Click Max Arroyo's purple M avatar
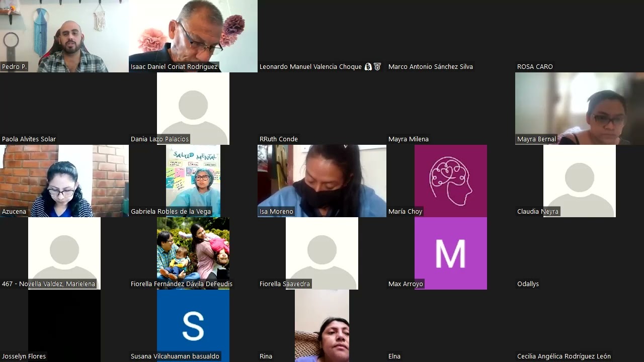The height and width of the screenshot is (362, 644). coord(451,253)
